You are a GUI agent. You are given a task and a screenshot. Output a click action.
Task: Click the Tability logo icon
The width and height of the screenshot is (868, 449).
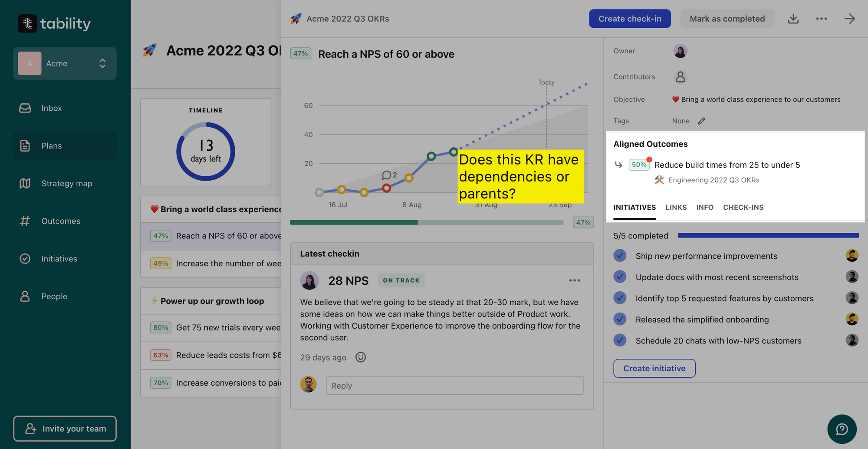click(27, 23)
